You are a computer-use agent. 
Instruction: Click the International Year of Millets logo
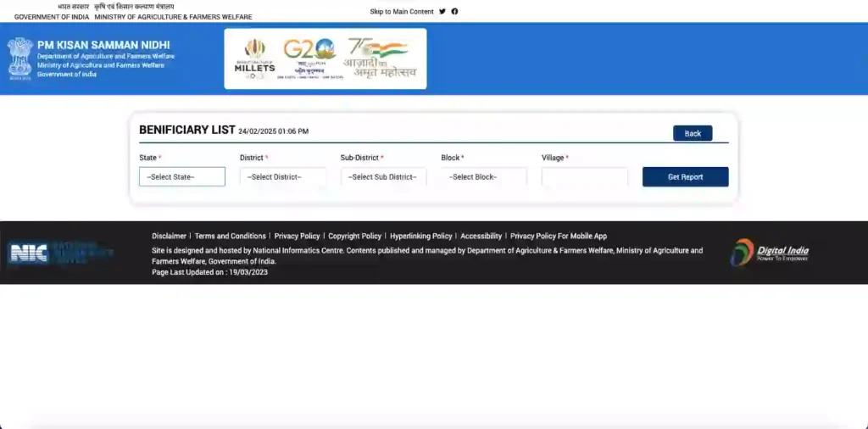click(x=254, y=58)
